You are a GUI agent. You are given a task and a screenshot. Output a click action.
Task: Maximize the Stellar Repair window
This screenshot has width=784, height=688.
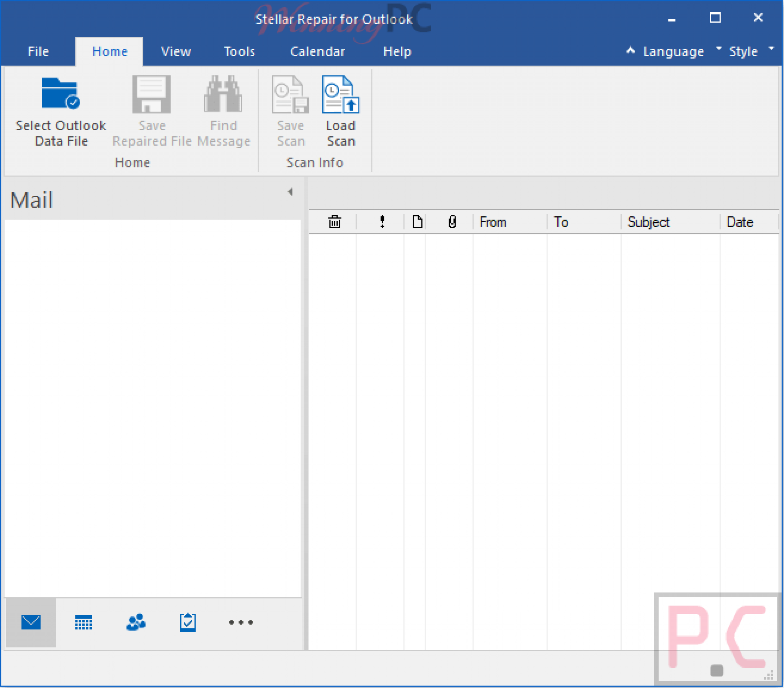tap(715, 18)
